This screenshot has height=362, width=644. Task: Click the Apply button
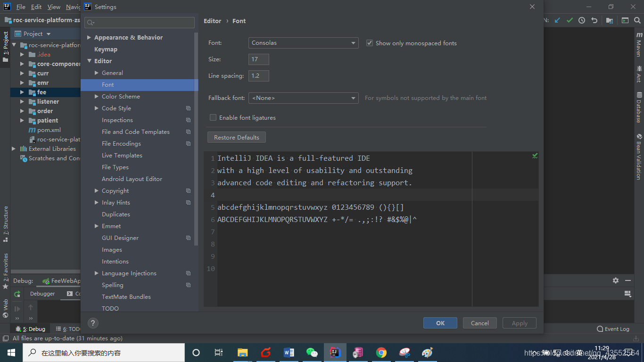coord(520,323)
